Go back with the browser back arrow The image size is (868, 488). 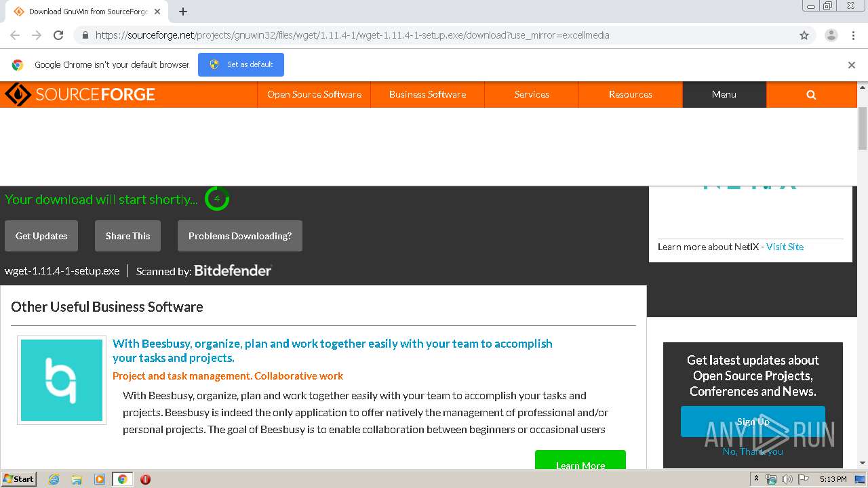tap(15, 35)
